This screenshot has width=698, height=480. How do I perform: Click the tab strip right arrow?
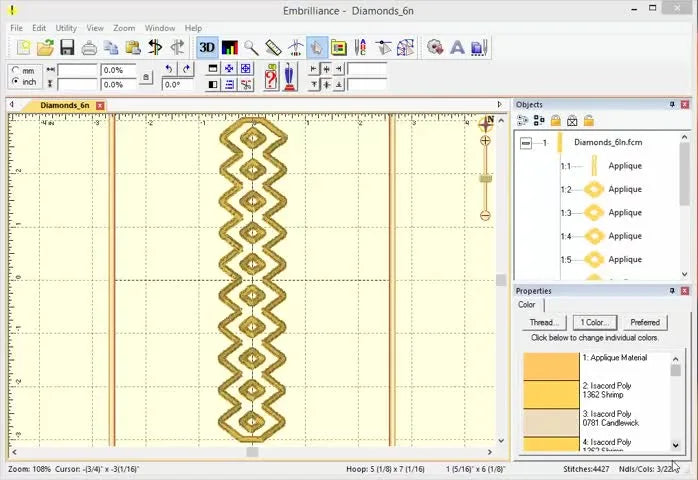499,105
